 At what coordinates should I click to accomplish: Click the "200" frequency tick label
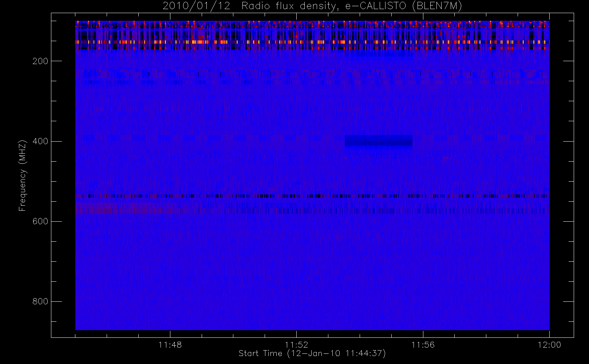tap(40, 61)
